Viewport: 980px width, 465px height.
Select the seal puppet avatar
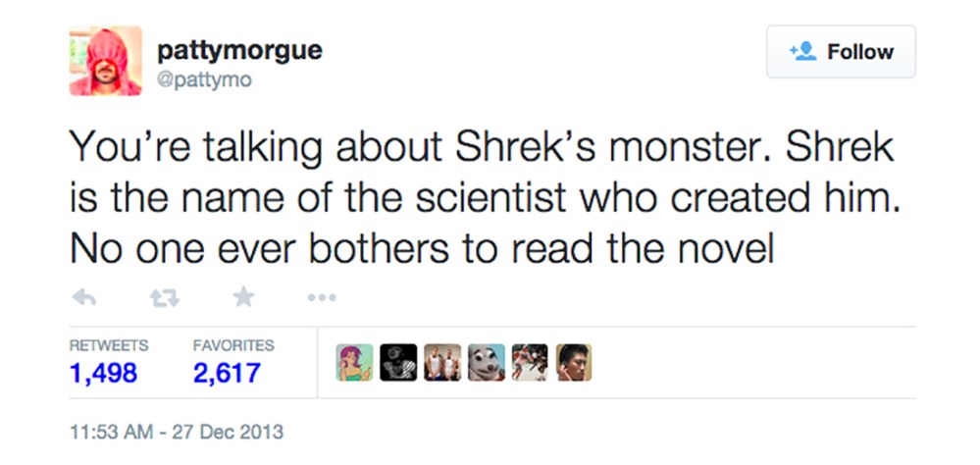point(487,363)
